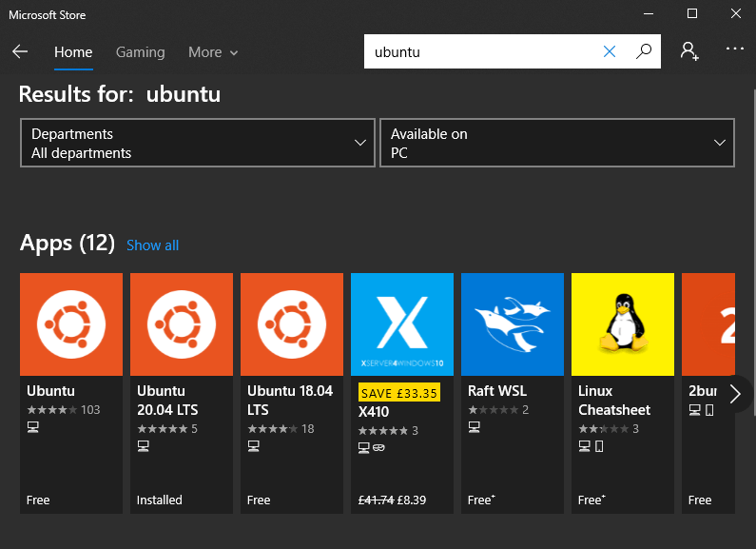
Task: Open the Ubuntu 20.04 LTS app
Action: pyautogui.click(x=182, y=324)
